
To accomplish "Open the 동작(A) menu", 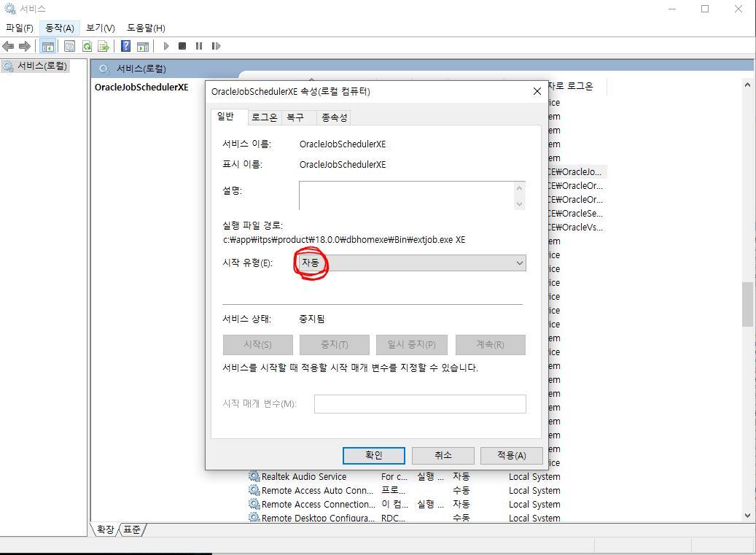I will 60,28.
